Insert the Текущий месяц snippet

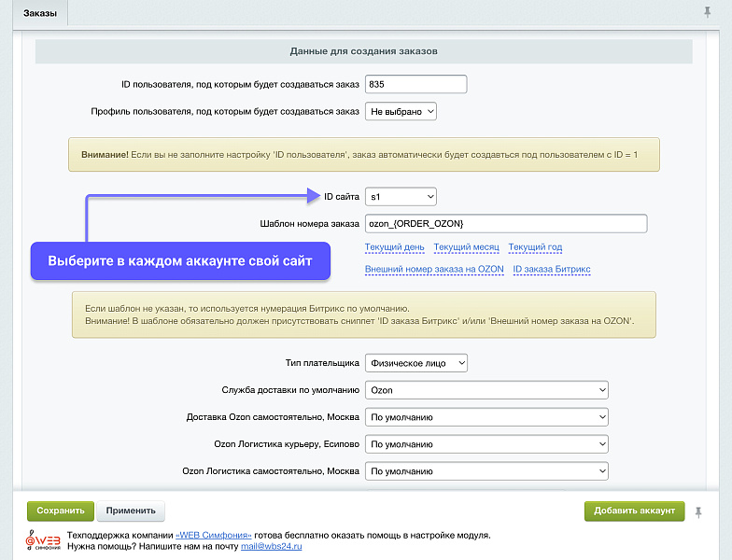pyautogui.click(x=466, y=247)
